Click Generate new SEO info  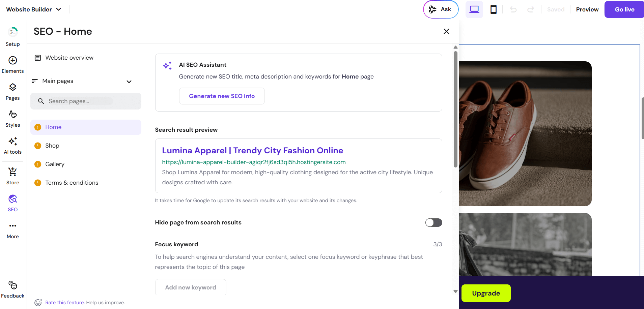(222, 96)
